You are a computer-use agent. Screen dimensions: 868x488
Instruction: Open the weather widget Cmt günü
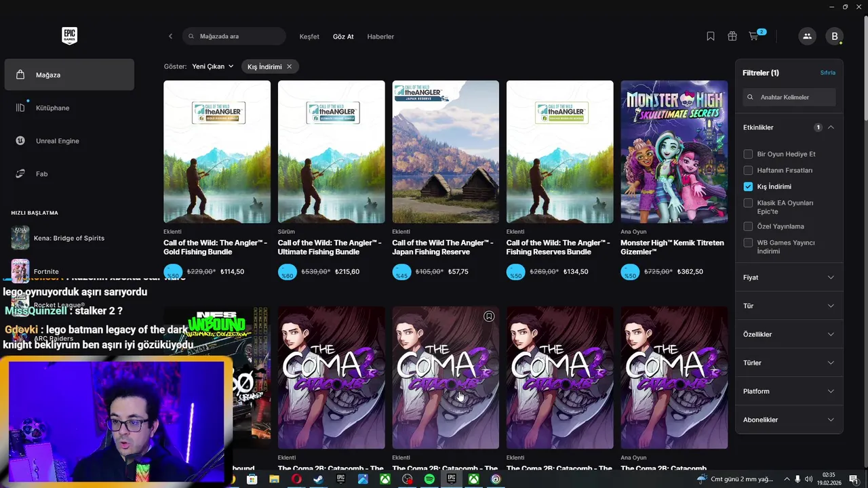(x=736, y=479)
